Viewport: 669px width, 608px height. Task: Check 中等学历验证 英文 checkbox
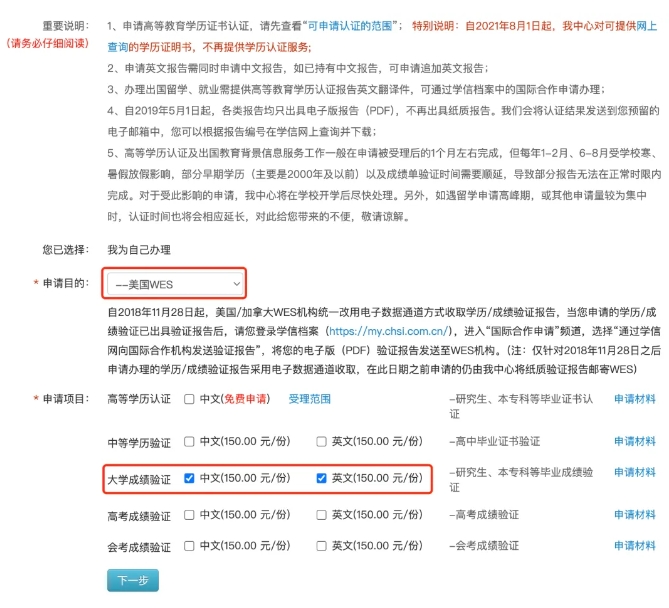321,441
